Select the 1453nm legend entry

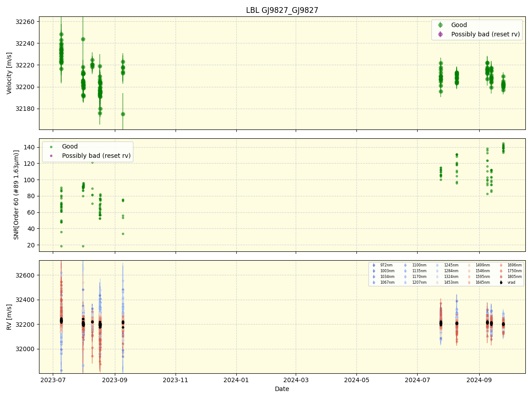[x=451, y=282]
